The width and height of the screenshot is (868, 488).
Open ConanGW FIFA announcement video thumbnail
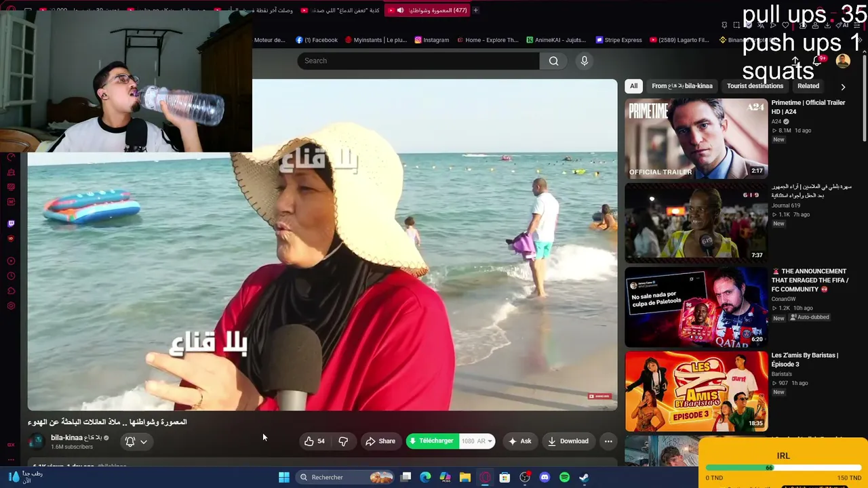696,307
